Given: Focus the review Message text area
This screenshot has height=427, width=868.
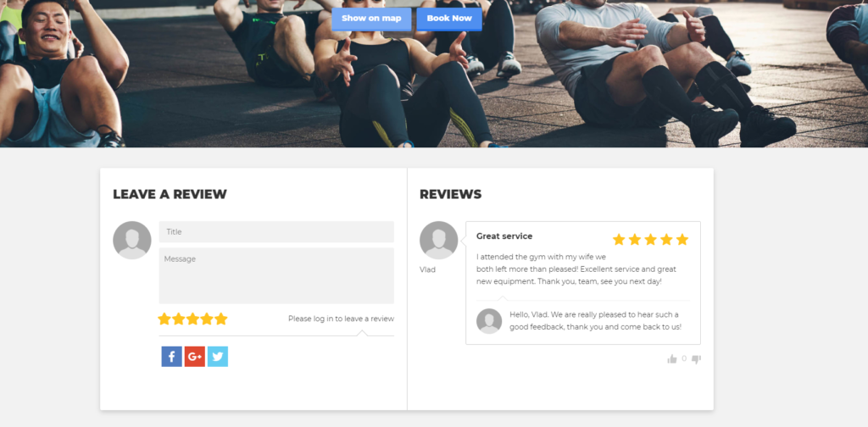Looking at the screenshot, I should coord(276,275).
